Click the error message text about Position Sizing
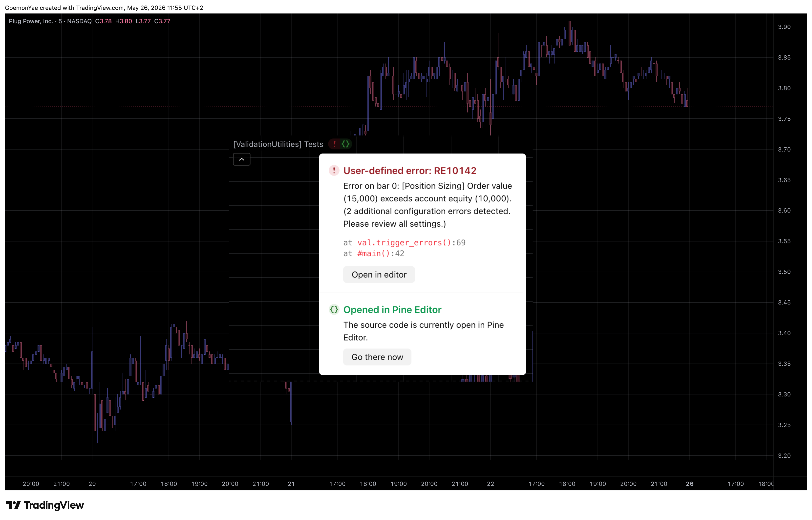This screenshot has height=520, width=812. (x=427, y=205)
